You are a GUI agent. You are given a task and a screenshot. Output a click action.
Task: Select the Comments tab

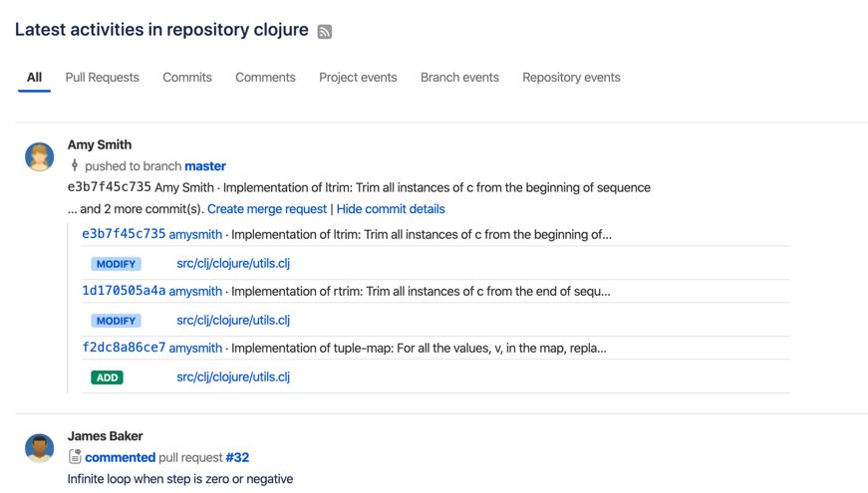pyautogui.click(x=265, y=78)
